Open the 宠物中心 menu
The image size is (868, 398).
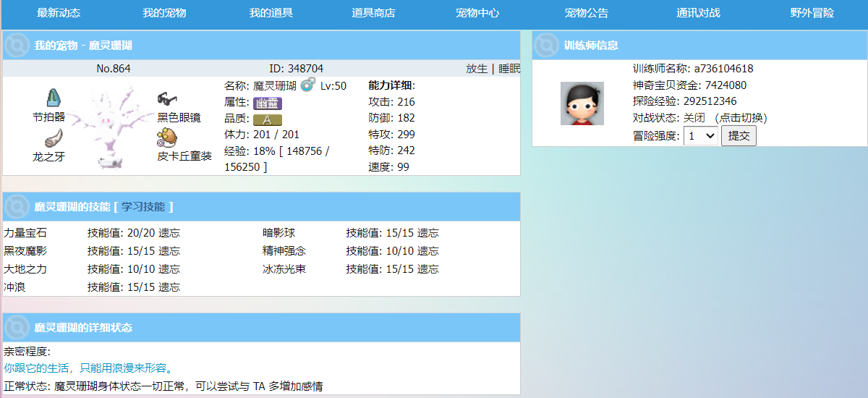pos(477,13)
